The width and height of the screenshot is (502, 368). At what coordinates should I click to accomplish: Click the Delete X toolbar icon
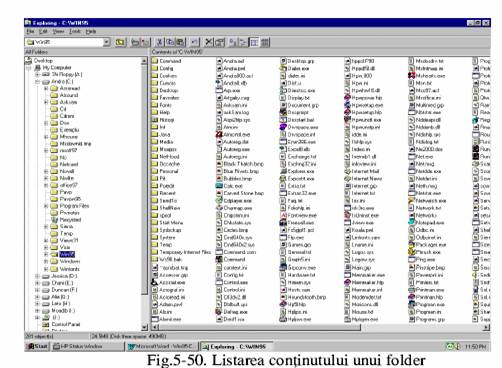tap(209, 42)
